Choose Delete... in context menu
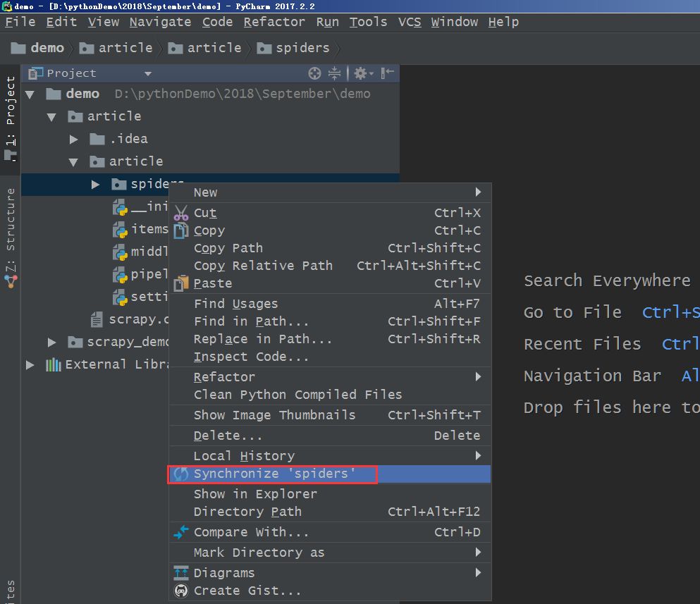 pos(330,436)
